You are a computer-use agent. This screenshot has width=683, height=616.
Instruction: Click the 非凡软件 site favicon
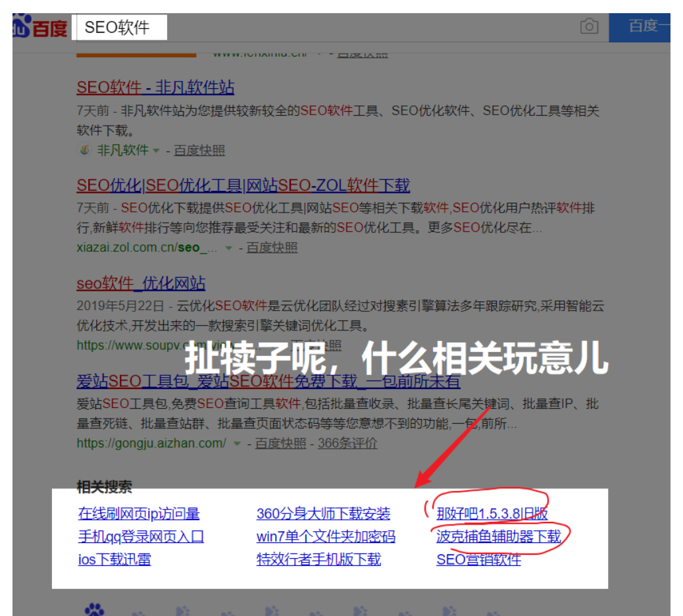84,150
